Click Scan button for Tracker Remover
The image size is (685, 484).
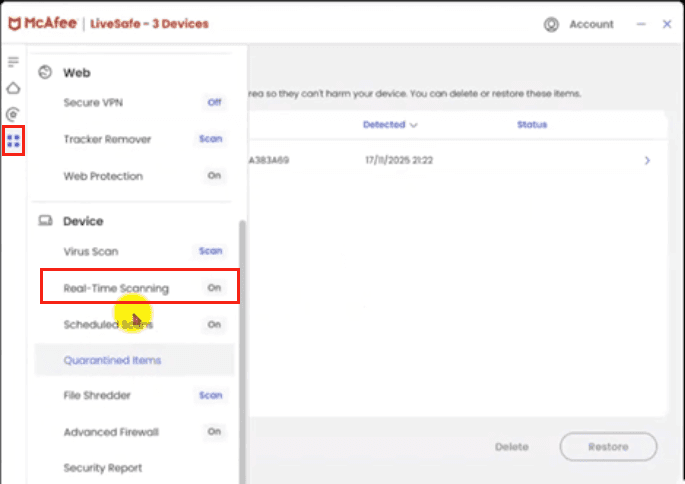coord(211,139)
